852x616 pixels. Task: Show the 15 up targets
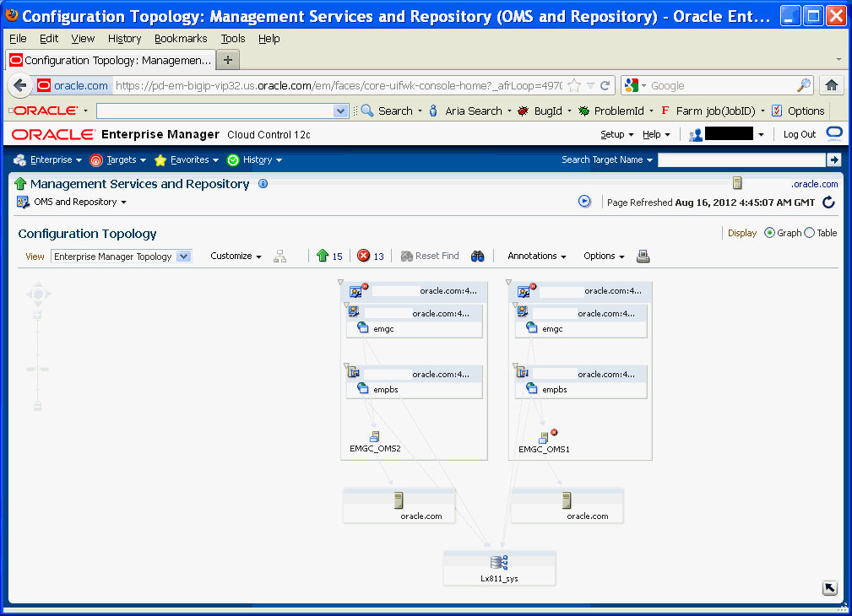coord(330,256)
